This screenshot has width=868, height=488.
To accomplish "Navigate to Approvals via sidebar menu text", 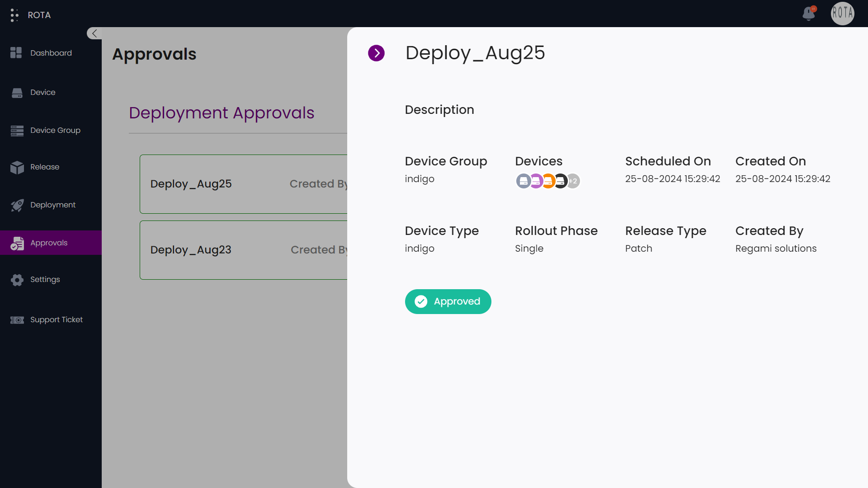I will pos(49,243).
